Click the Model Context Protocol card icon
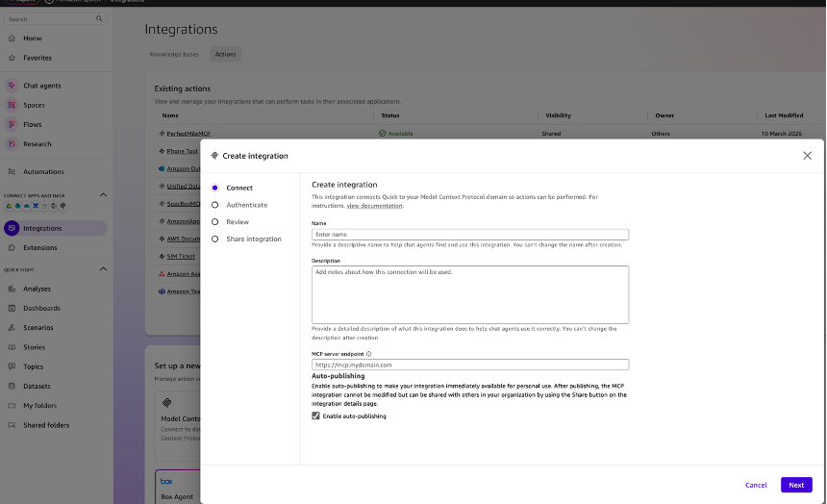This screenshot has width=827, height=504. [167, 403]
